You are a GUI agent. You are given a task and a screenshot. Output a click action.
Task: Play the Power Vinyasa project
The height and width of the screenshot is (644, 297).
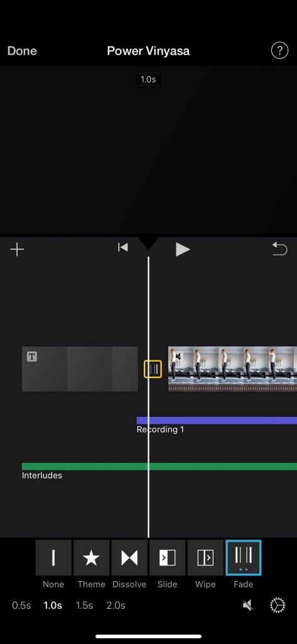point(183,249)
